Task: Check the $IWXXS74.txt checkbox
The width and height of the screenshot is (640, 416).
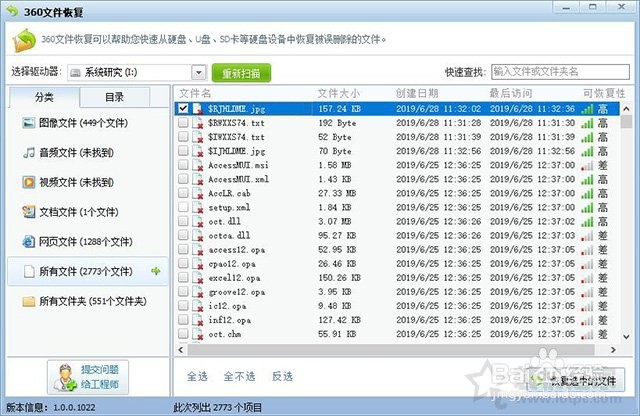Action: pos(183,136)
